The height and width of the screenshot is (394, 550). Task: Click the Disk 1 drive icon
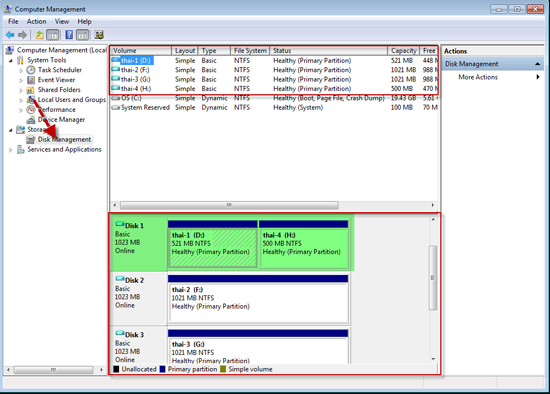point(120,224)
